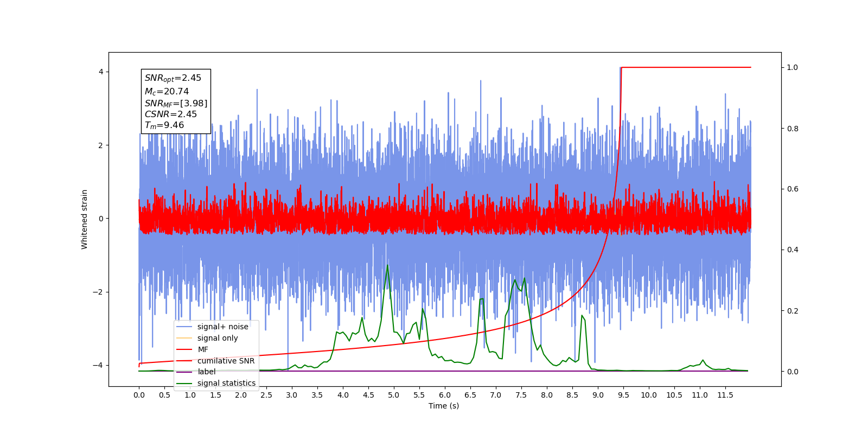
Task: Click the x-axis tick label 6.0
Action: (x=445, y=395)
